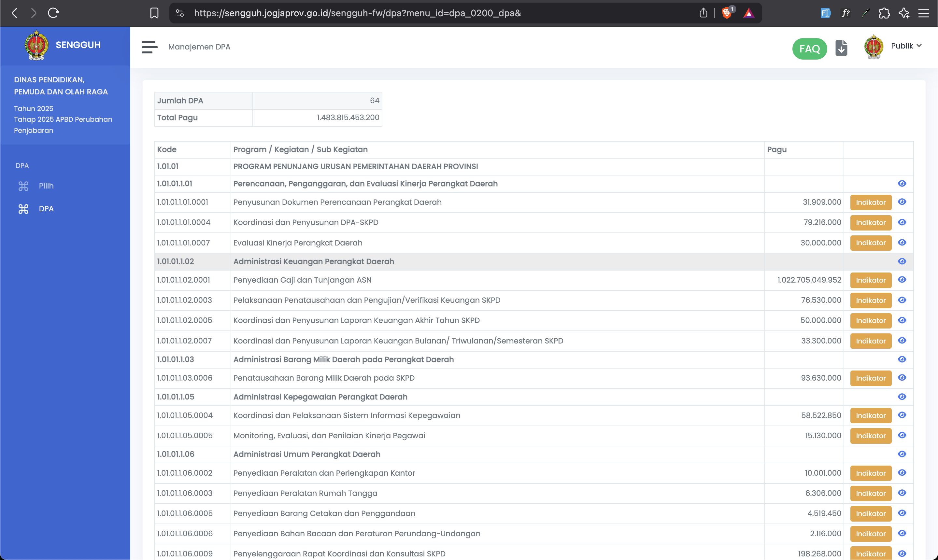
Task: Open Indikator for Koordinasi dan Penyusunan DPA-SKPD
Action: click(x=871, y=223)
